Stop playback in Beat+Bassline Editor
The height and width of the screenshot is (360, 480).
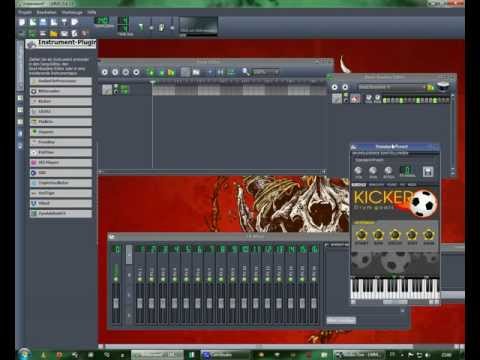click(345, 87)
